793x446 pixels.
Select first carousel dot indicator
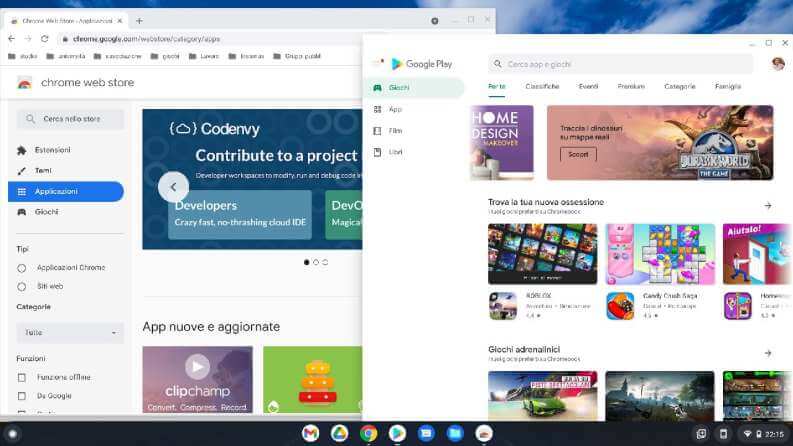(306, 262)
